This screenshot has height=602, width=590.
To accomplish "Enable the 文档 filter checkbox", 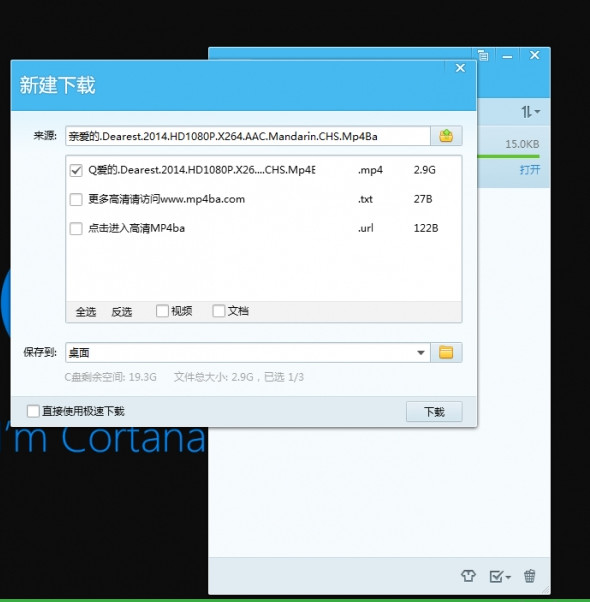I will click(x=219, y=311).
